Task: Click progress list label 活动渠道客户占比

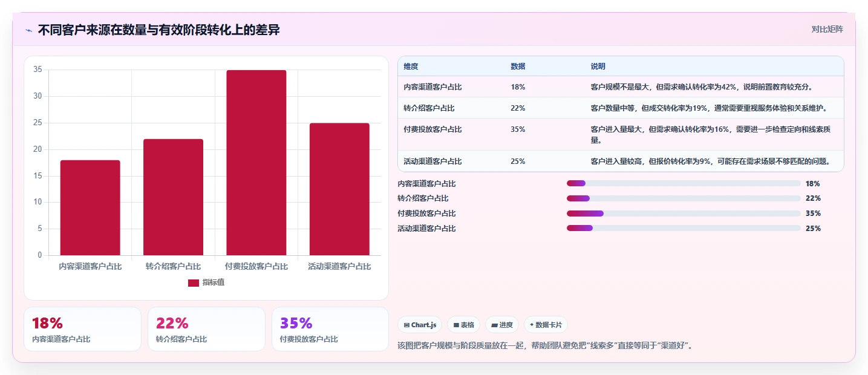Action: click(426, 229)
